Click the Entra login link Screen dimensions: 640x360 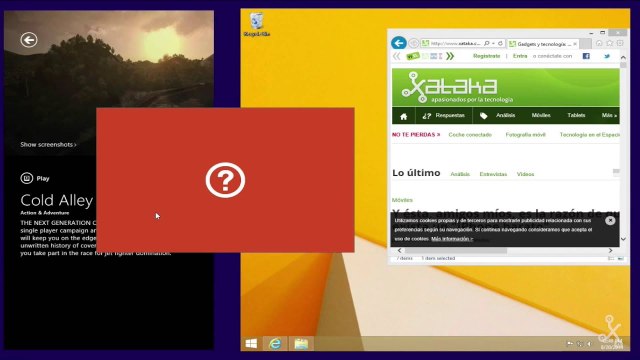pos(520,56)
